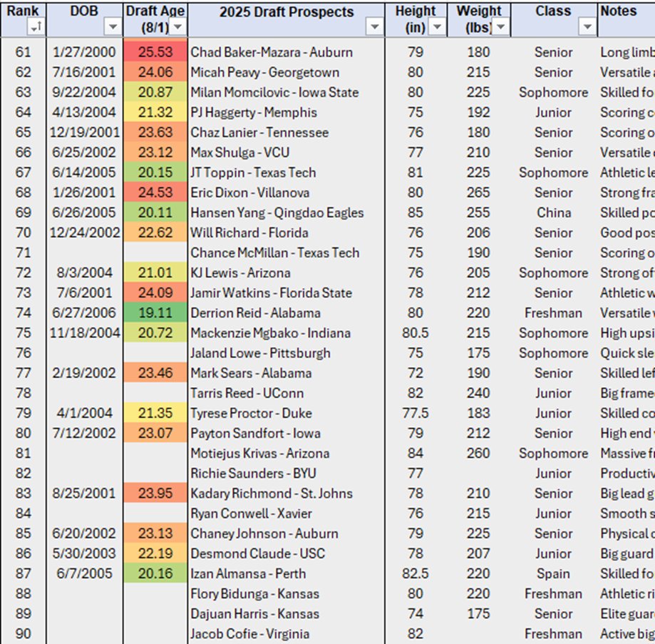
Task: Select cell Ryan Conwell - Xavier
Action: (x=286, y=513)
